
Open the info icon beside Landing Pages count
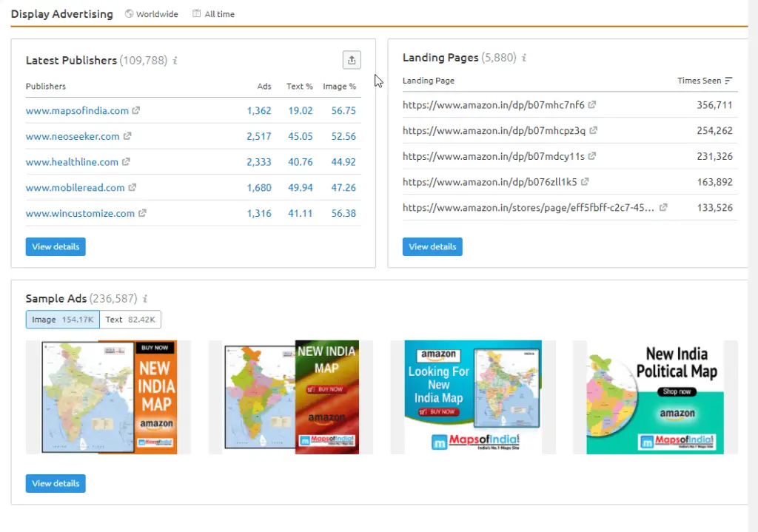pos(523,58)
